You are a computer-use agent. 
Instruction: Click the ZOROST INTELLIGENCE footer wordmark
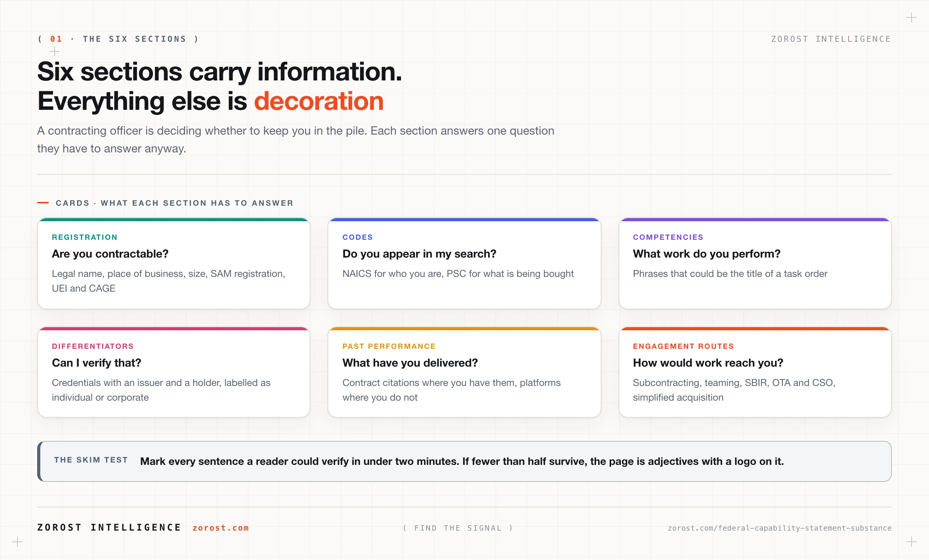coord(110,528)
